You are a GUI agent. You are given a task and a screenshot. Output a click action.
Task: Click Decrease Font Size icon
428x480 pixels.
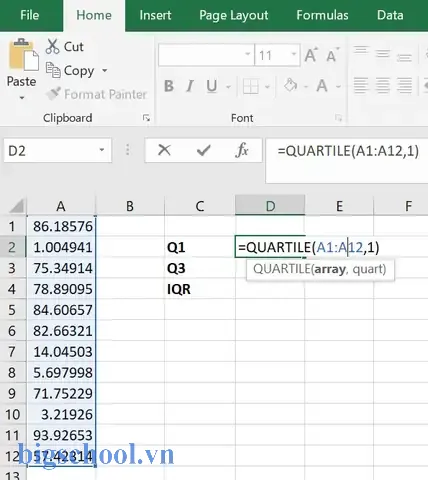tap(332, 55)
